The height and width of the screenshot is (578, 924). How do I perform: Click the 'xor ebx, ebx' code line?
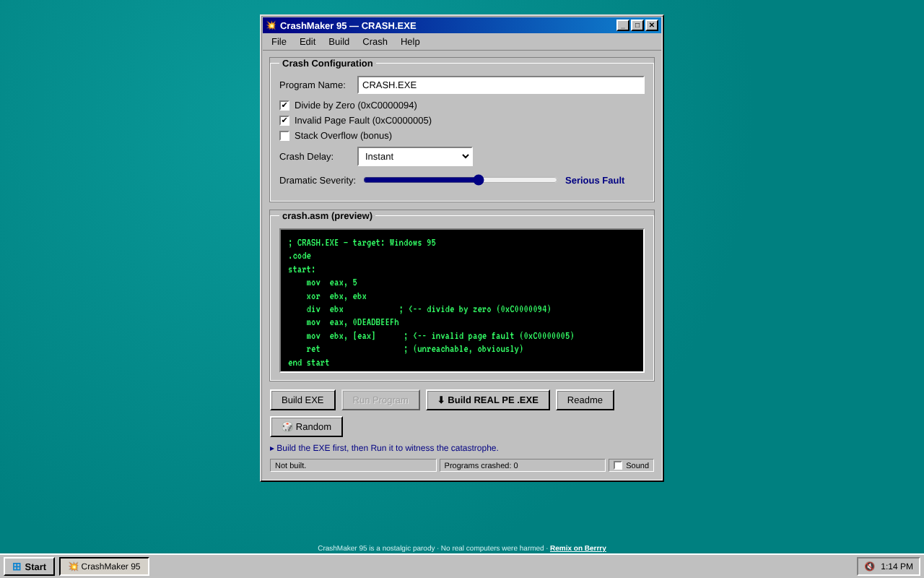336,296
